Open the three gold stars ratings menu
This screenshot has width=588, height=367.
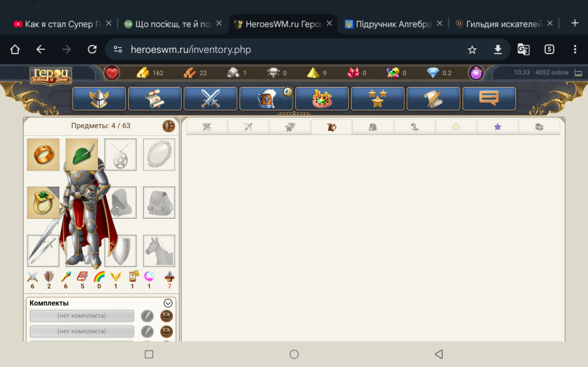(378, 99)
